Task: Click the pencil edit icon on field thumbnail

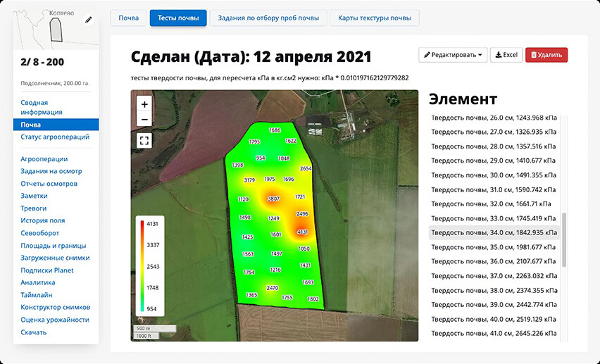Action: click(x=88, y=20)
